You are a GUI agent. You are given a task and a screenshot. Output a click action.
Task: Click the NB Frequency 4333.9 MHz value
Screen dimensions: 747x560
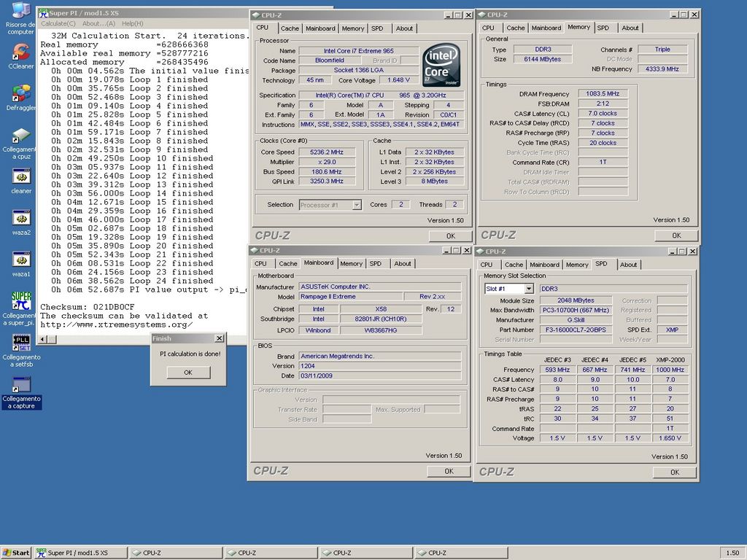pos(662,69)
